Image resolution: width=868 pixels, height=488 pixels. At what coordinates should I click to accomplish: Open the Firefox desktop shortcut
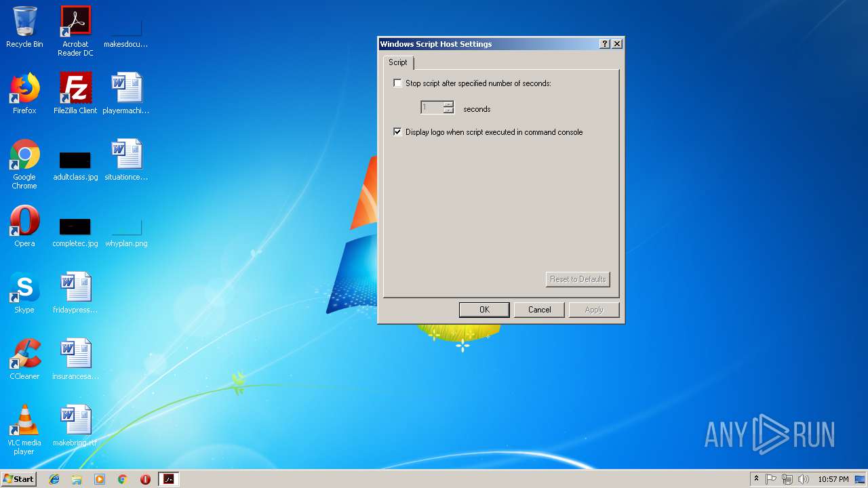click(24, 94)
